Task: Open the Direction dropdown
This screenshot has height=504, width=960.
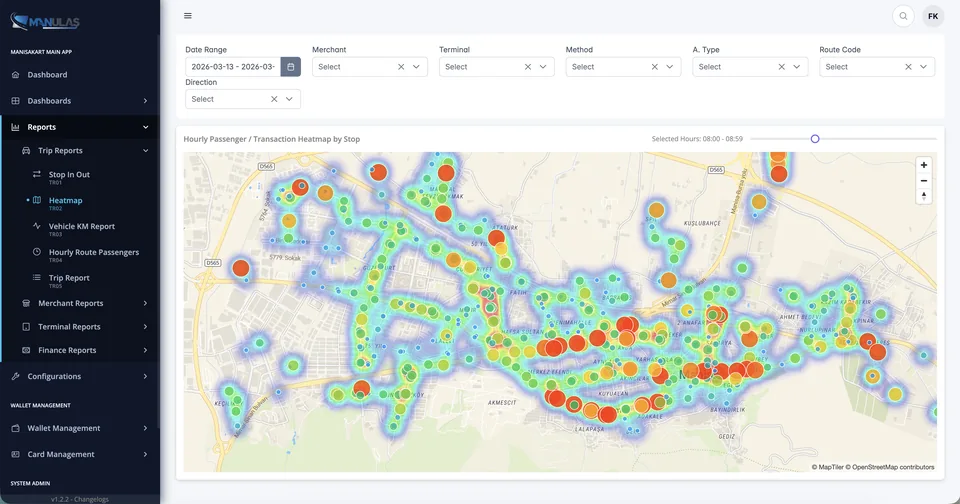Action: pos(289,99)
